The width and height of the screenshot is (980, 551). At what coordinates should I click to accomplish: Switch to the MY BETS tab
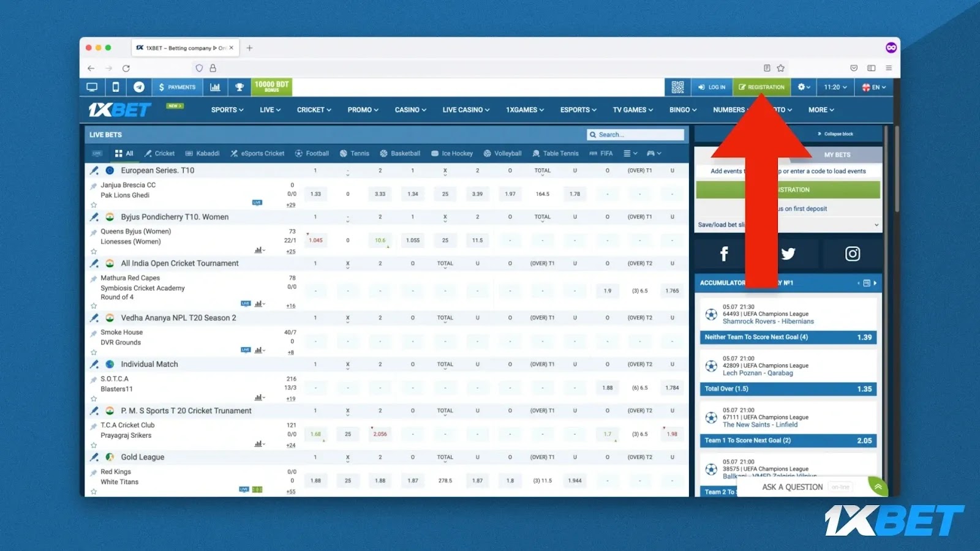[837, 155]
